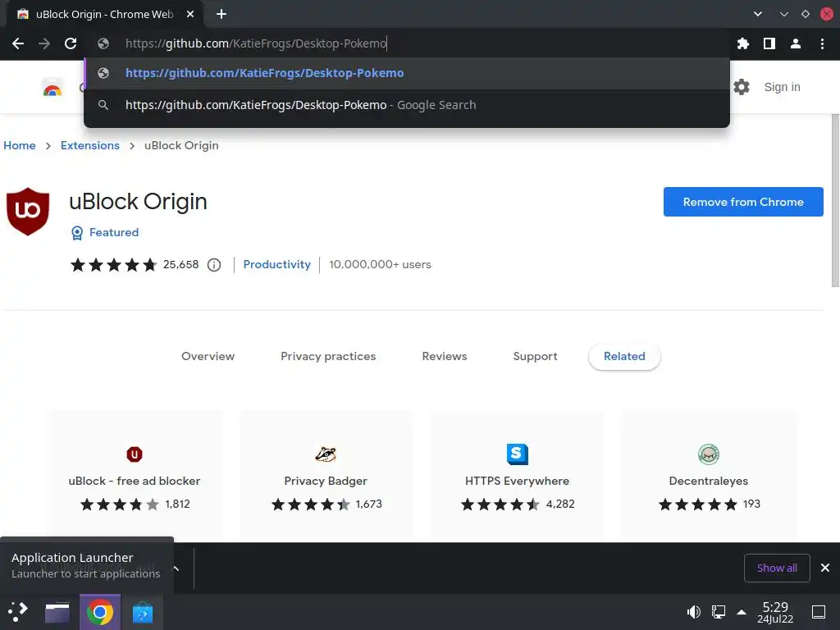Screen dimensions: 840x630
Task: Open the uBlock - free ad blocker title
Action: (x=135, y=481)
